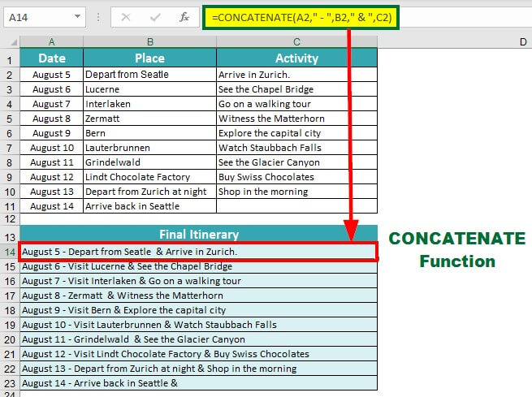532x397 pixels.
Task: Select column B header
Action: point(150,41)
